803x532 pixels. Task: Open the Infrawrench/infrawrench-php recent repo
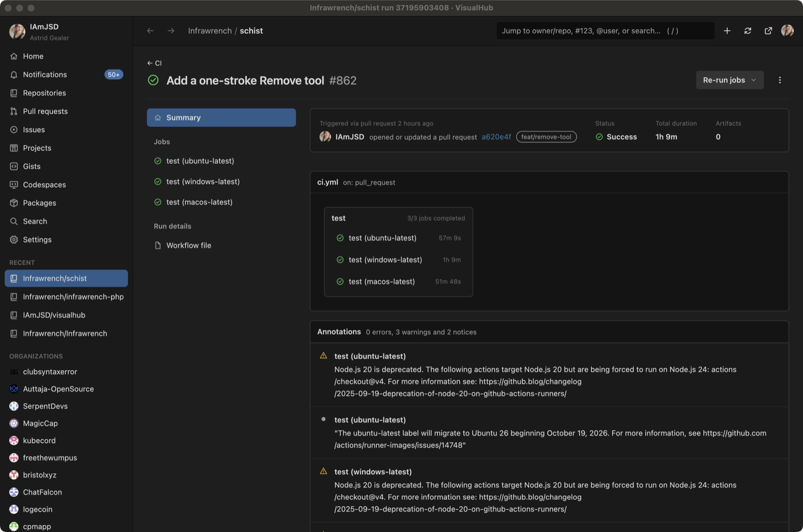pyautogui.click(x=66, y=297)
